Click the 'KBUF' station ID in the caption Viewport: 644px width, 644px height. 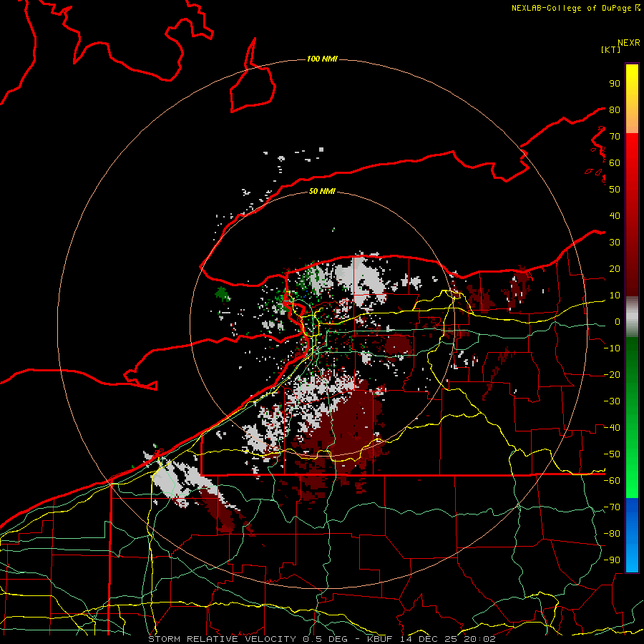point(380,639)
